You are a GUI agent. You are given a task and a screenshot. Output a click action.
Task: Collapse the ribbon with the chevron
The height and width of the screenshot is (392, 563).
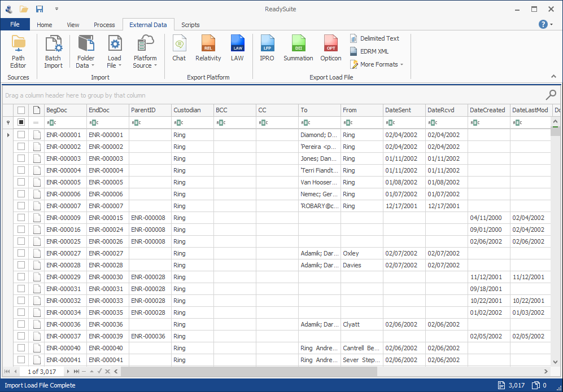553,76
